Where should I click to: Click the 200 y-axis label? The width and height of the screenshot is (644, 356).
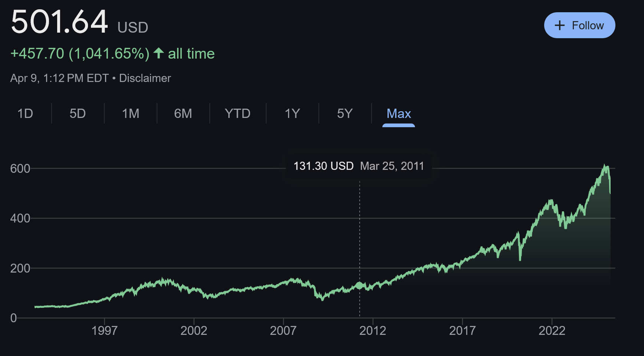20,268
